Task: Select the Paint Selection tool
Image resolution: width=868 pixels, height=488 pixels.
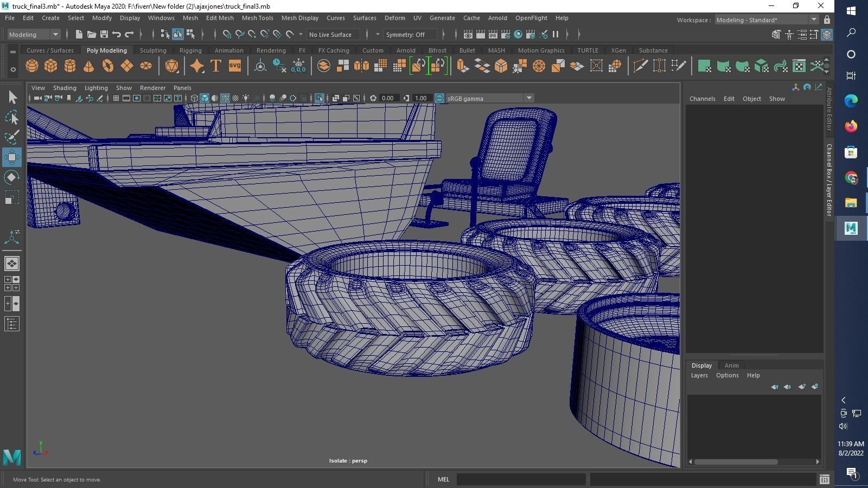Action: (12, 137)
